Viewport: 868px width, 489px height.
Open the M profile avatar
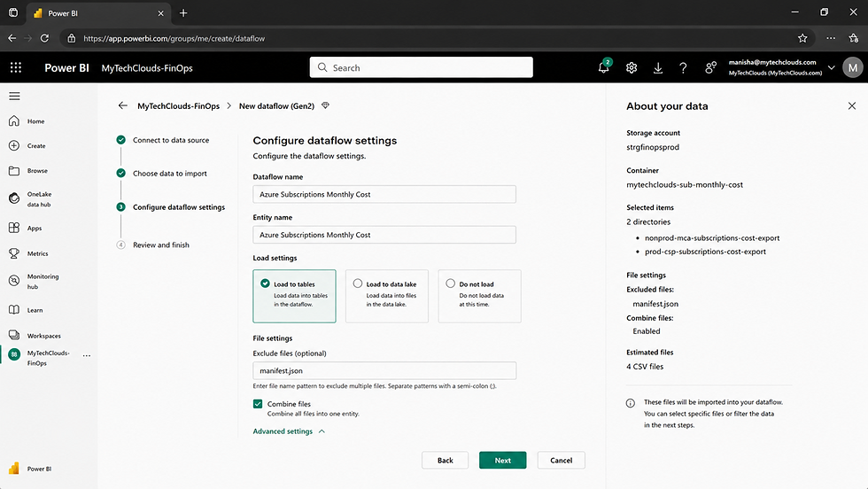coord(852,67)
